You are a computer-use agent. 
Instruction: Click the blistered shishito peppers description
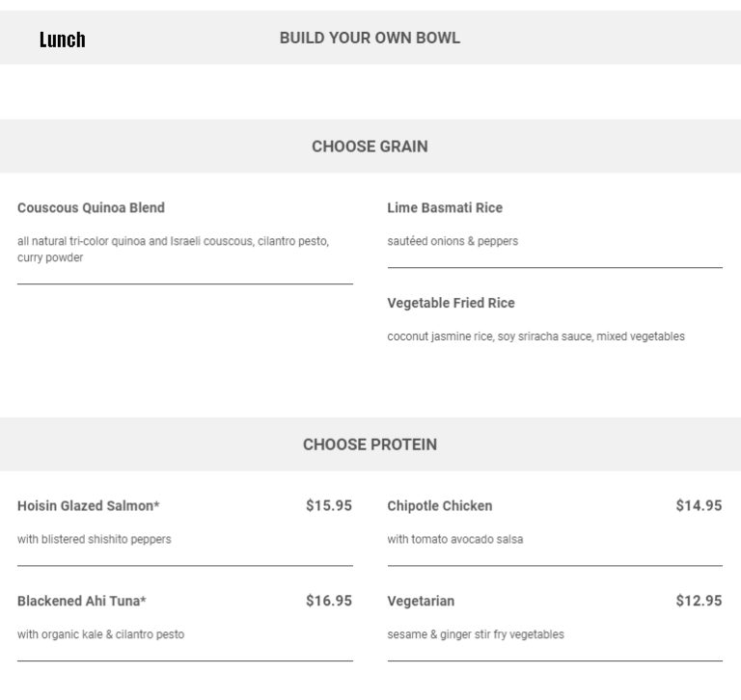coord(95,539)
